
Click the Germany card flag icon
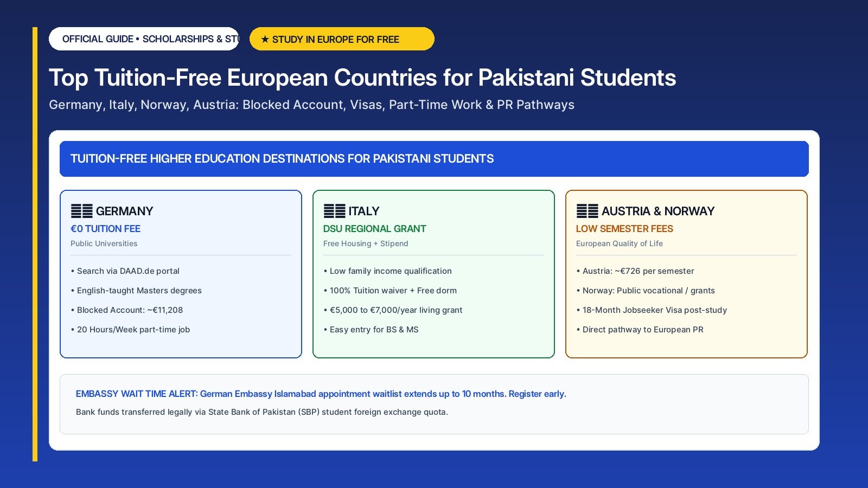coord(82,211)
